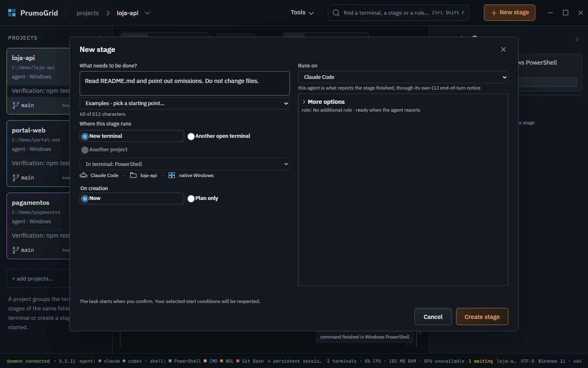Click portal-web main branch icon
This screenshot has height=368, width=588.
coord(16,178)
